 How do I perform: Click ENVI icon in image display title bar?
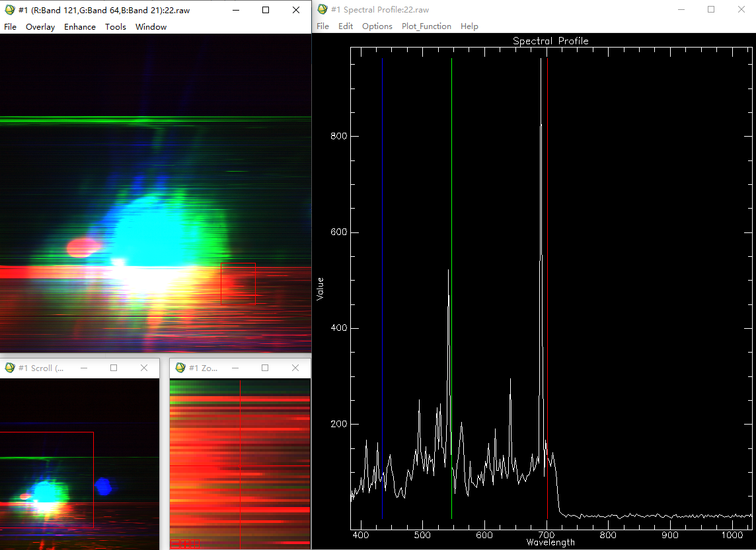[x=10, y=10]
